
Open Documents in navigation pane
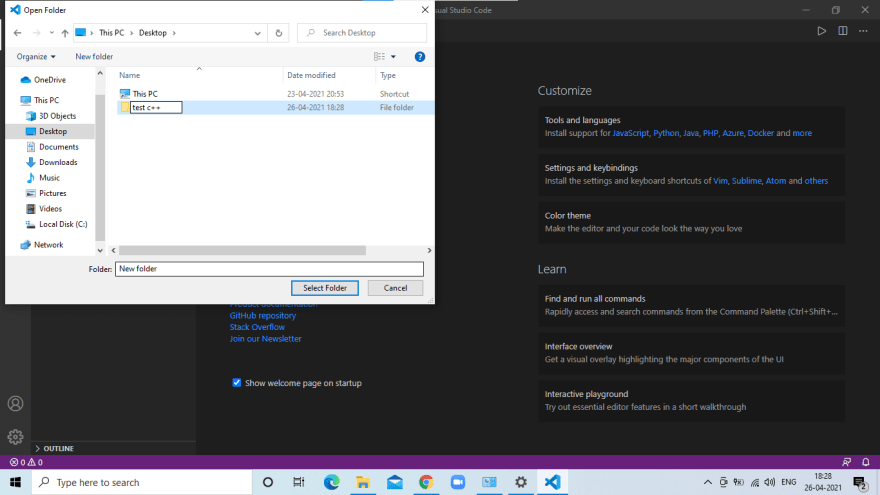click(53, 147)
